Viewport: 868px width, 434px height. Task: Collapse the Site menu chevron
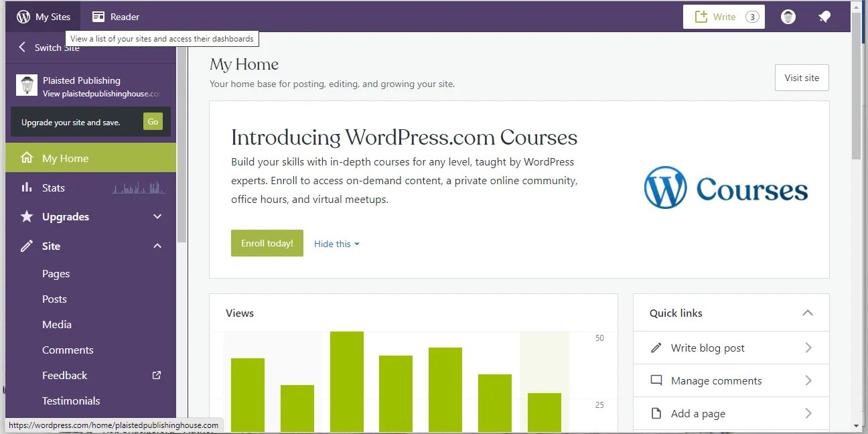pyautogui.click(x=157, y=246)
